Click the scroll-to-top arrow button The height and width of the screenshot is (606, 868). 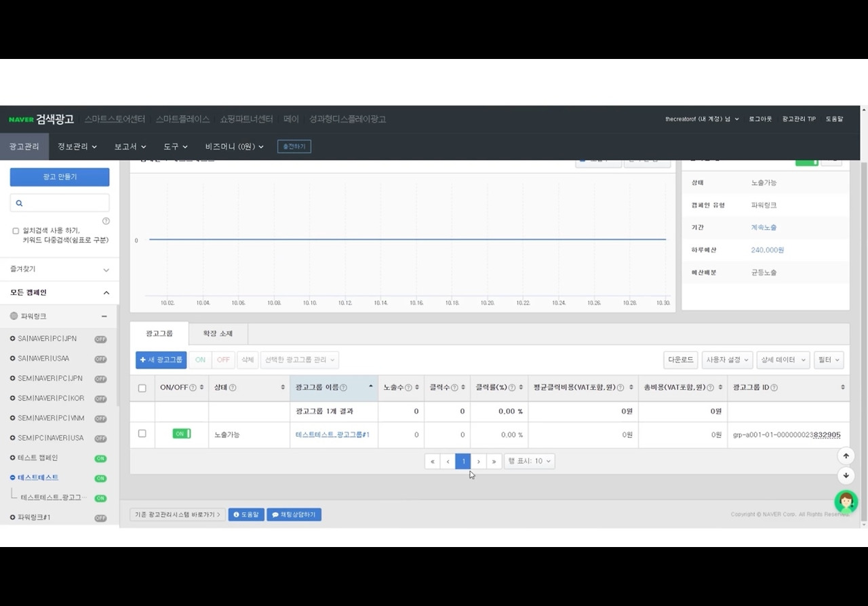(846, 456)
